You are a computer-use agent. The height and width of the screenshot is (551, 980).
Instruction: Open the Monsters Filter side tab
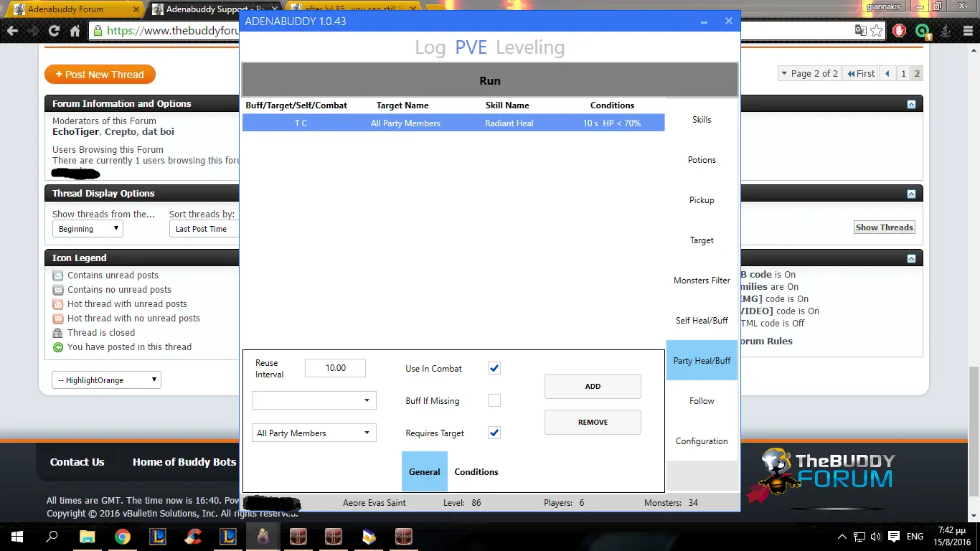click(702, 280)
